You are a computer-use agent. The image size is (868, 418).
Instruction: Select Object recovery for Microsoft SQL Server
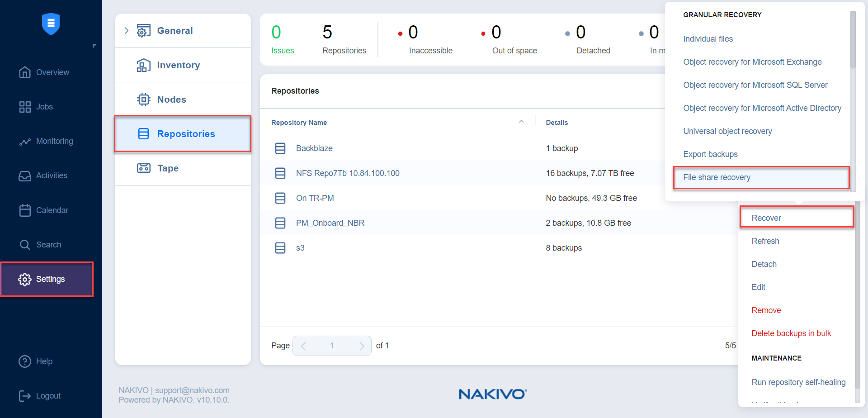click(x=755, y=85)
